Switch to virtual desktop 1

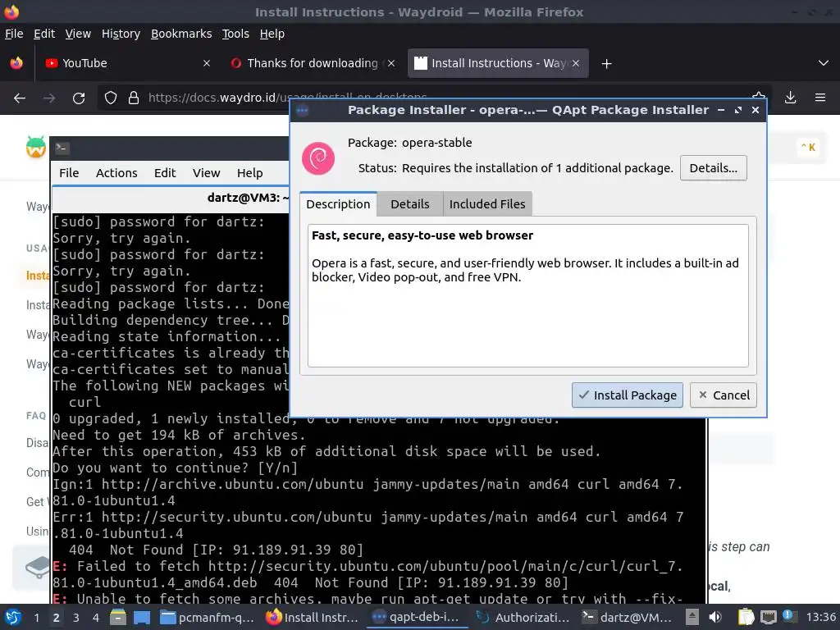[36, 618]
